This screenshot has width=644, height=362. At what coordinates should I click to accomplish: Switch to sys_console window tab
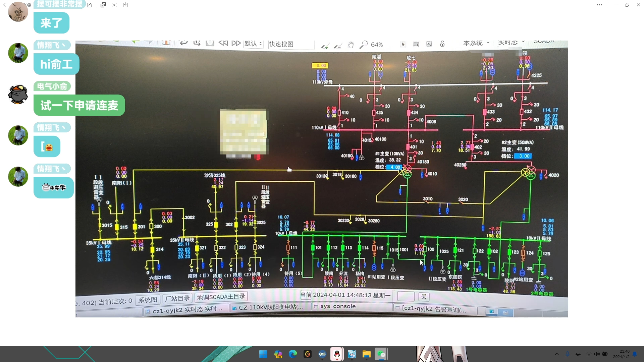pyautogui.click(x=352, y=306)
